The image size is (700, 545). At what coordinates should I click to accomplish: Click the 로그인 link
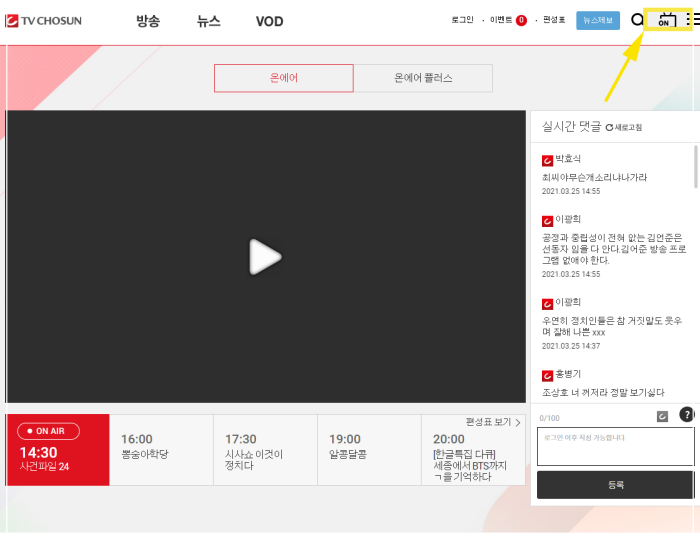462,20
